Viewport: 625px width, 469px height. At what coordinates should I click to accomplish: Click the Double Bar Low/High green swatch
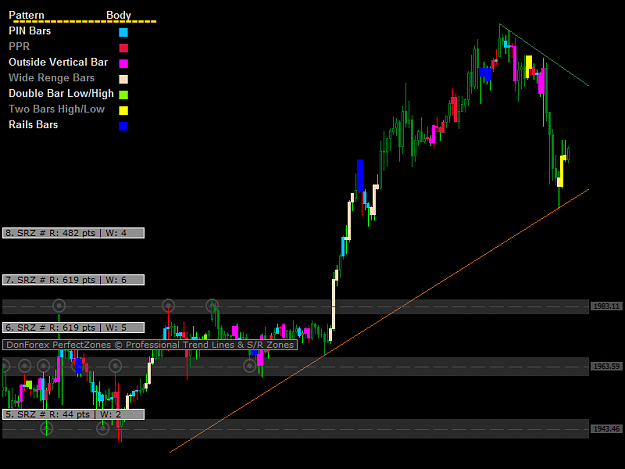click(123, 94)
